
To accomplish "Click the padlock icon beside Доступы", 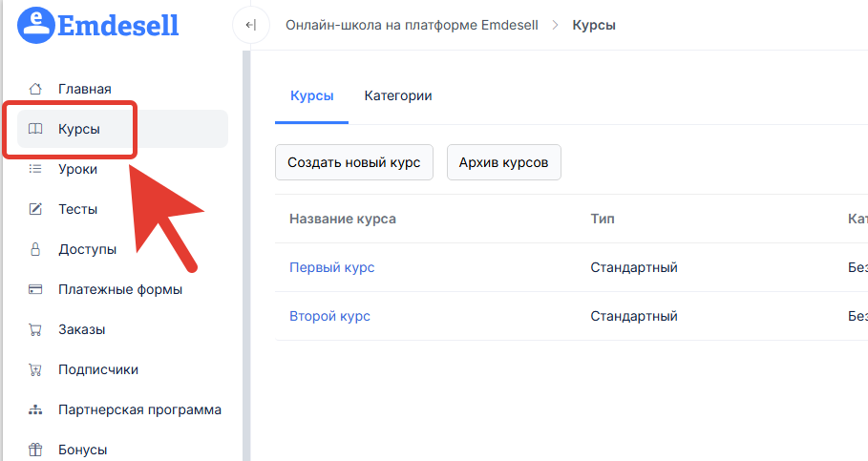I will point(35,249).
